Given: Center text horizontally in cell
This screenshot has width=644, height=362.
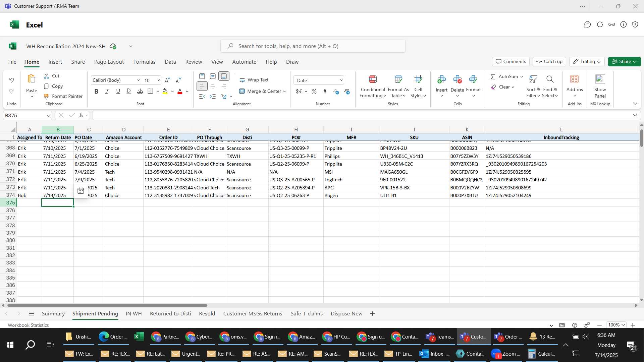Looking at the screenshot, I should pyautogui.click(x=213, y=86).
